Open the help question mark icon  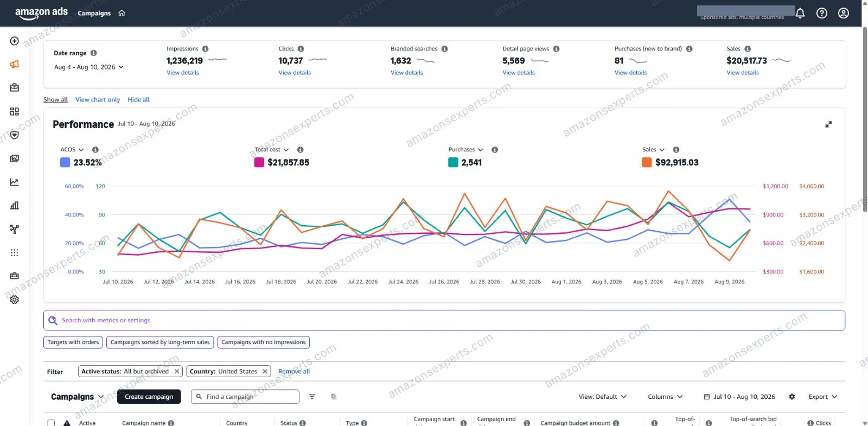coord(822,13)
